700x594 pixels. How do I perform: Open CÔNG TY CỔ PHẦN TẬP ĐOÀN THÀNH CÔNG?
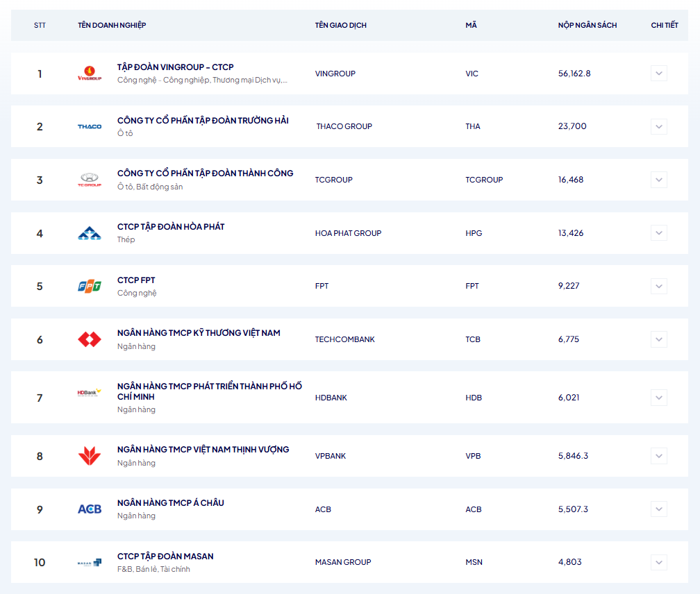pyautogui.click(x=206, y=173)
